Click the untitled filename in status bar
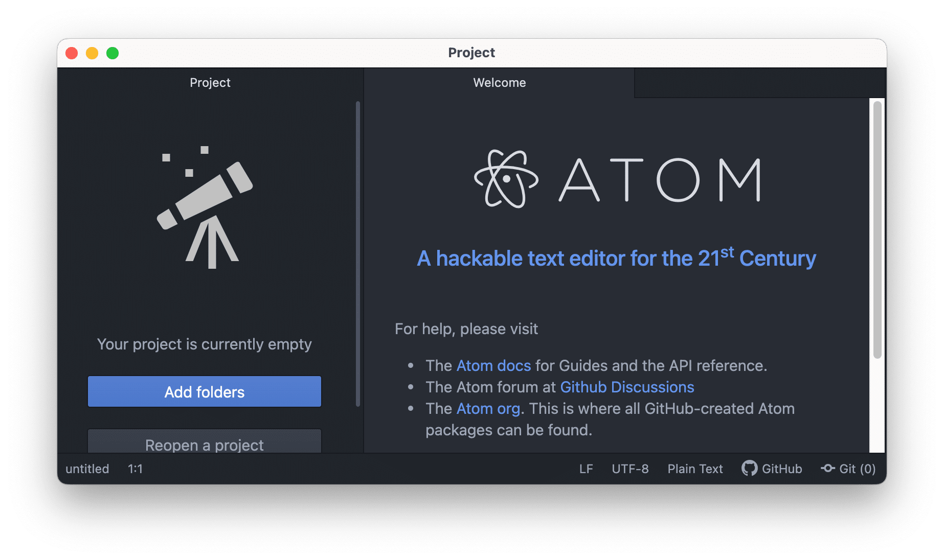This screenshot has height=560, width=944. [x=87, y=469]
